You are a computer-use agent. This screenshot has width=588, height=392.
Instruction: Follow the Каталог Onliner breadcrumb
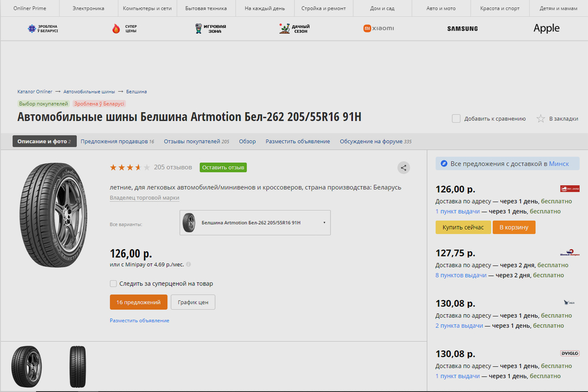tap(35, 91)
